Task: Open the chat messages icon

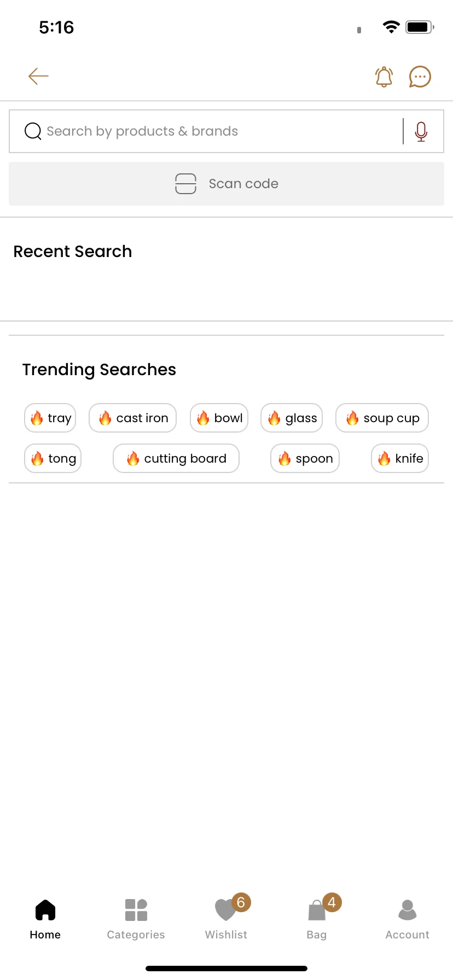Action: coord(420,77)
